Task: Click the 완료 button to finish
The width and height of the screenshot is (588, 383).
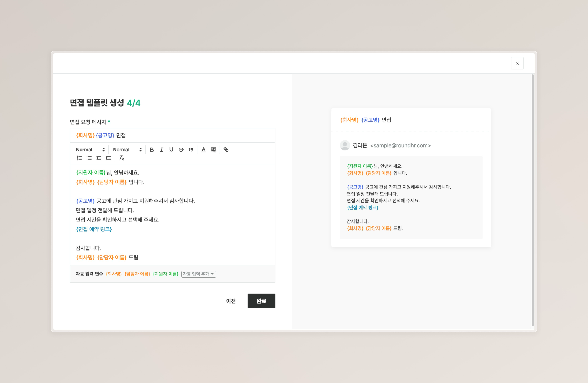Action: 261,301
